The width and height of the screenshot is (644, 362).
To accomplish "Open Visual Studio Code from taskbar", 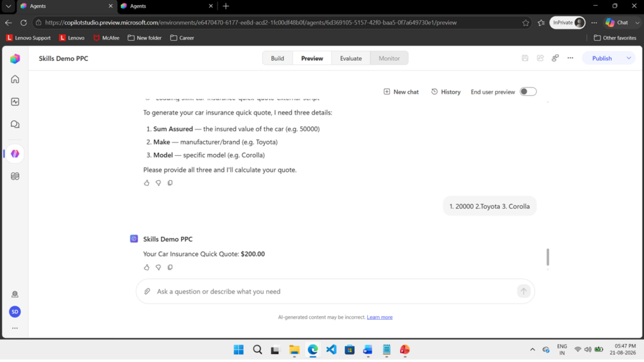I will (x=331, y=349).
